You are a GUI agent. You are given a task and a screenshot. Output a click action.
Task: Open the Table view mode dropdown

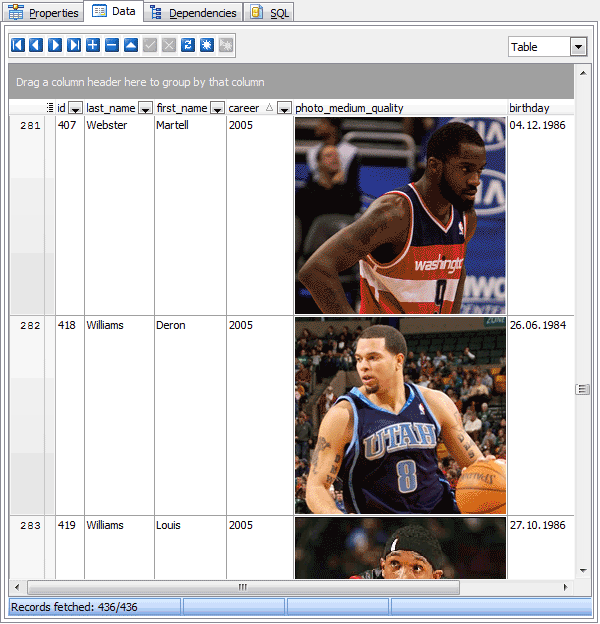pos(578,47)
